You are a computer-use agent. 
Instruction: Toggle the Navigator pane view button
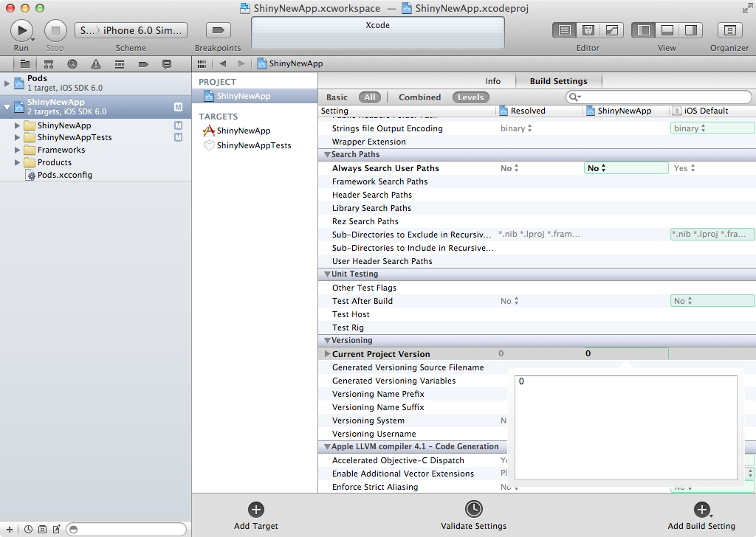[643, 30]
